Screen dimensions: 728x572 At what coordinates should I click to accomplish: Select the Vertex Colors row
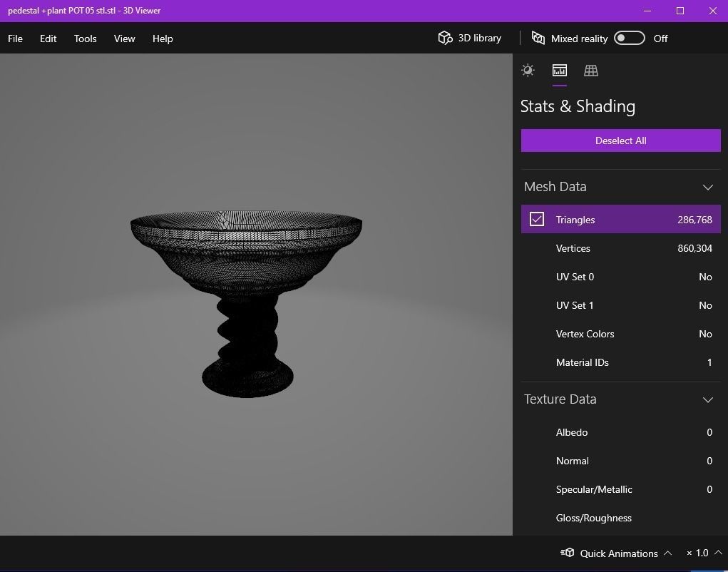click(x=621, y=334)
